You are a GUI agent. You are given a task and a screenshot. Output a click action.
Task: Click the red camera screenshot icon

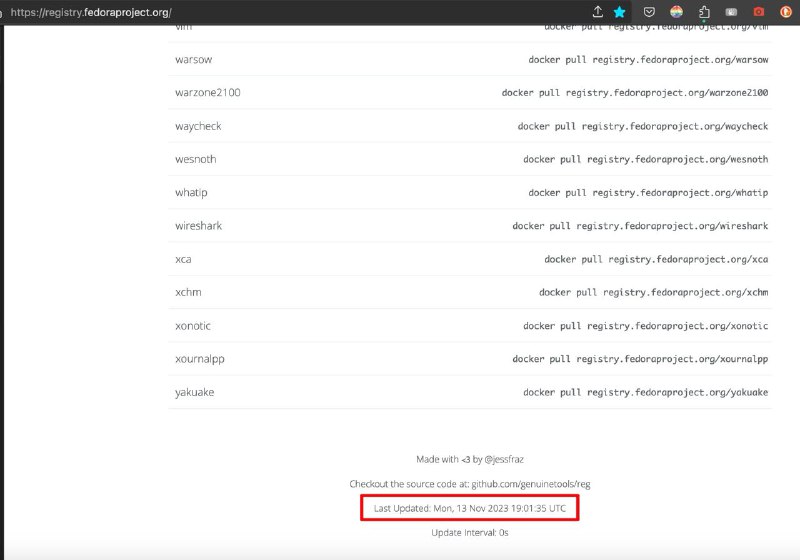coord(759,12)
